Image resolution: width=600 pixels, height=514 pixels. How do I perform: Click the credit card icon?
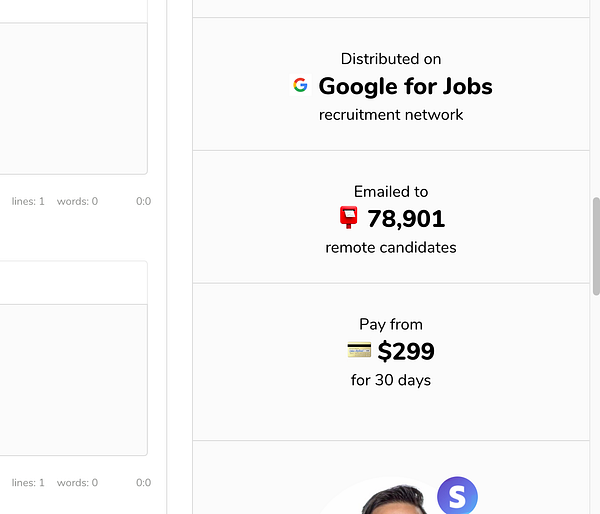[359, 350]
